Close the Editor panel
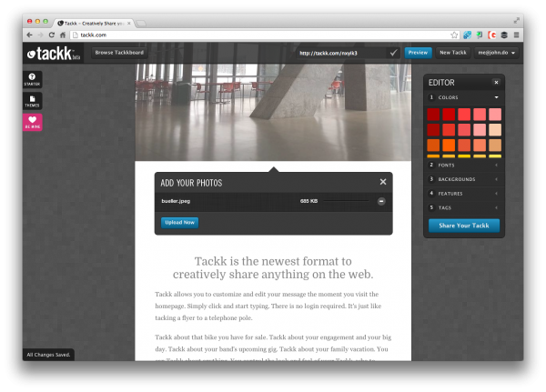 click(496, 83)
